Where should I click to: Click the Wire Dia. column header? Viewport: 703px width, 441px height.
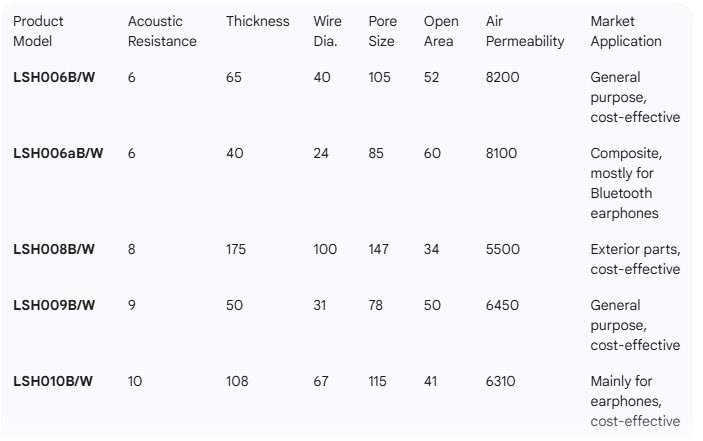click(326, 31)
